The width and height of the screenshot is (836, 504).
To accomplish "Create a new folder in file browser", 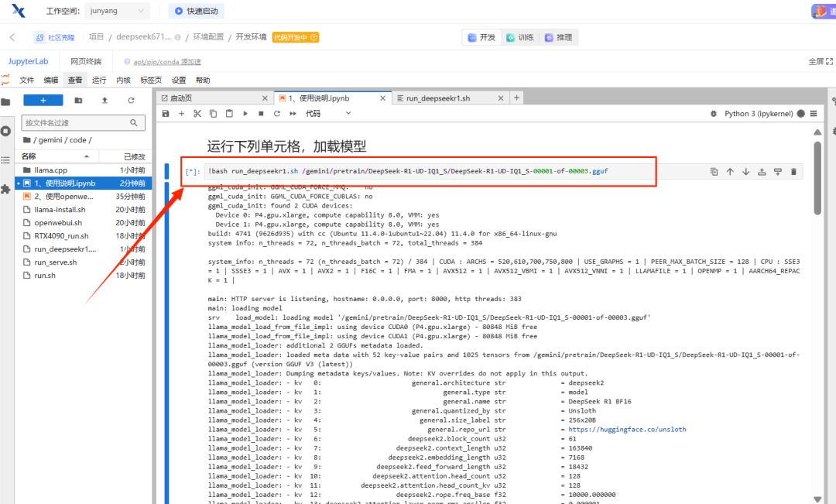I will pyautogui.click(x=78, y=101).
